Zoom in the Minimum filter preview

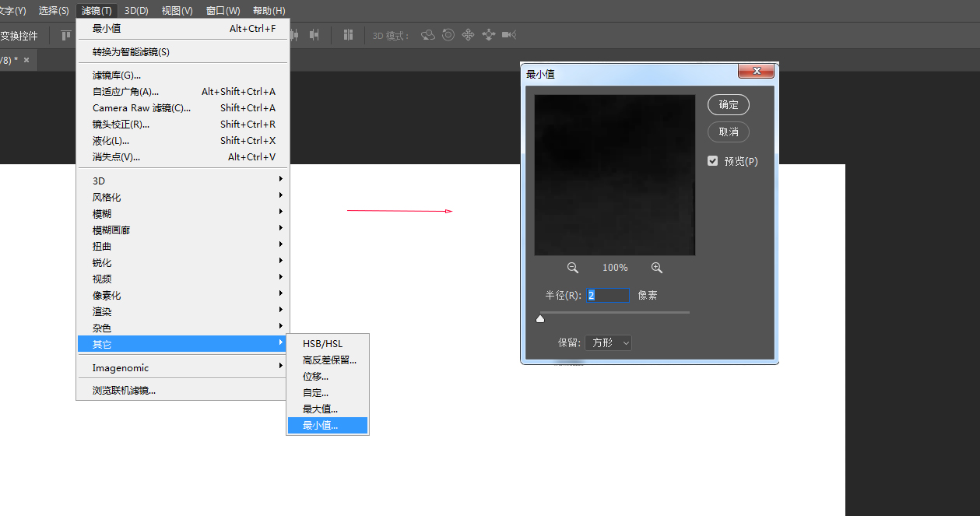657,268
